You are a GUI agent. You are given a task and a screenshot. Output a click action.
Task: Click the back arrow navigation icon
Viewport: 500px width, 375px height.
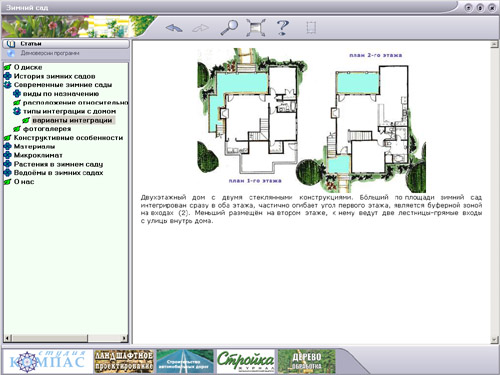click(174, 28)
